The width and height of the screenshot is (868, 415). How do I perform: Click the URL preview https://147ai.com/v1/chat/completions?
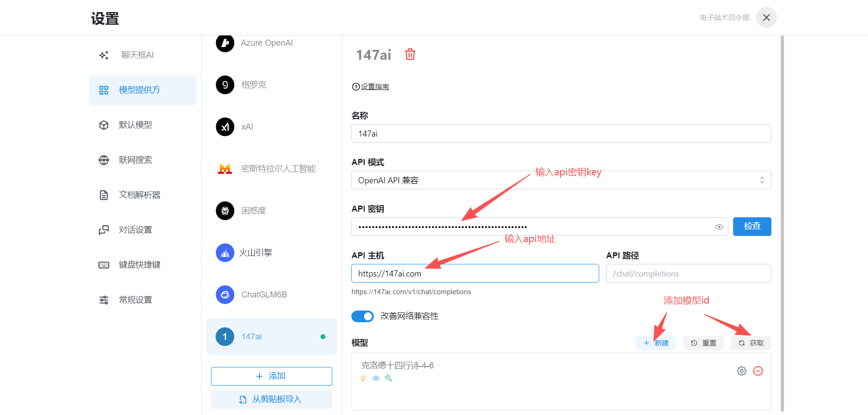coord(411,292)
